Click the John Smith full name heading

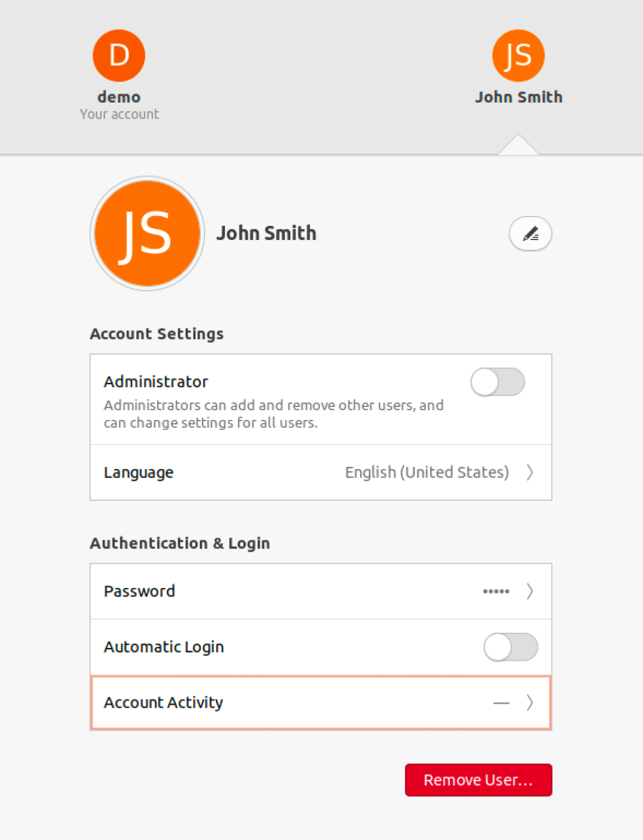pyautogui.click(x=267, y=234)
